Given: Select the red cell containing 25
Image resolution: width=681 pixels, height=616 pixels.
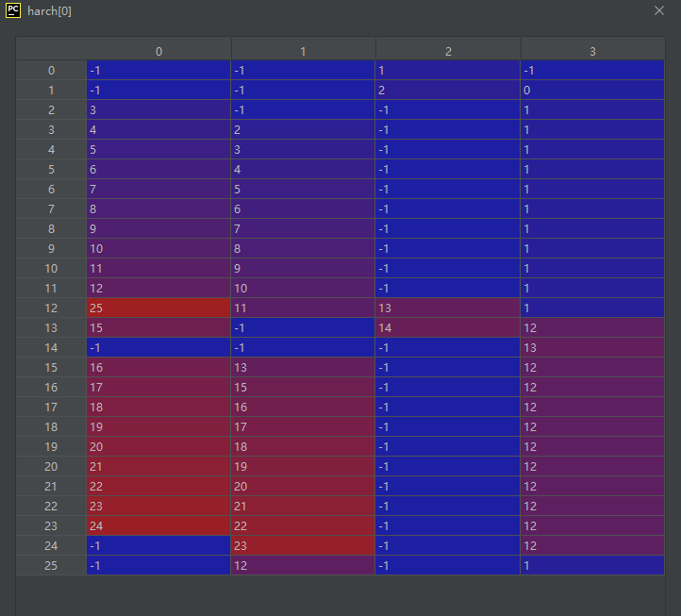Looking at the screenshot, I should 158,308.
